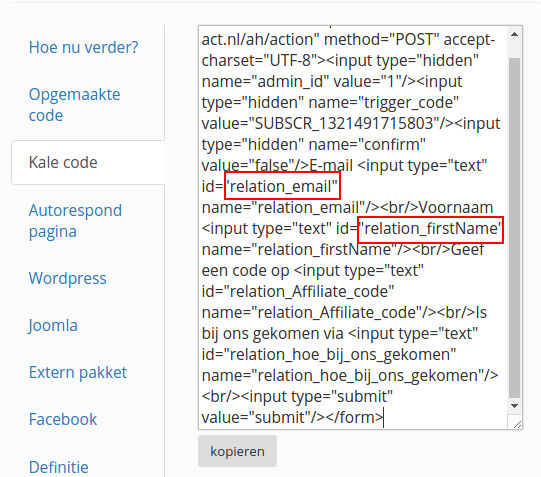Click the code box vertical scrollbar thumb

tap(514, 228)
